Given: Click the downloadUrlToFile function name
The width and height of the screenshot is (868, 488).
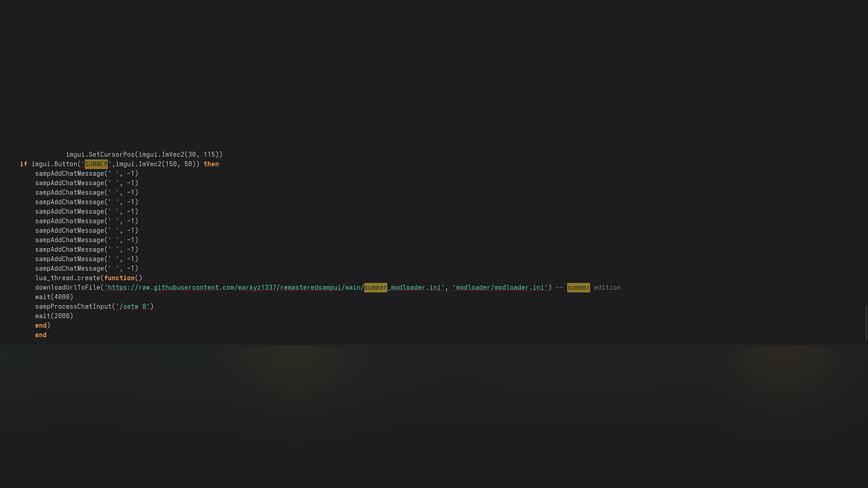Looking at the screenshot, I should (67, 288).
